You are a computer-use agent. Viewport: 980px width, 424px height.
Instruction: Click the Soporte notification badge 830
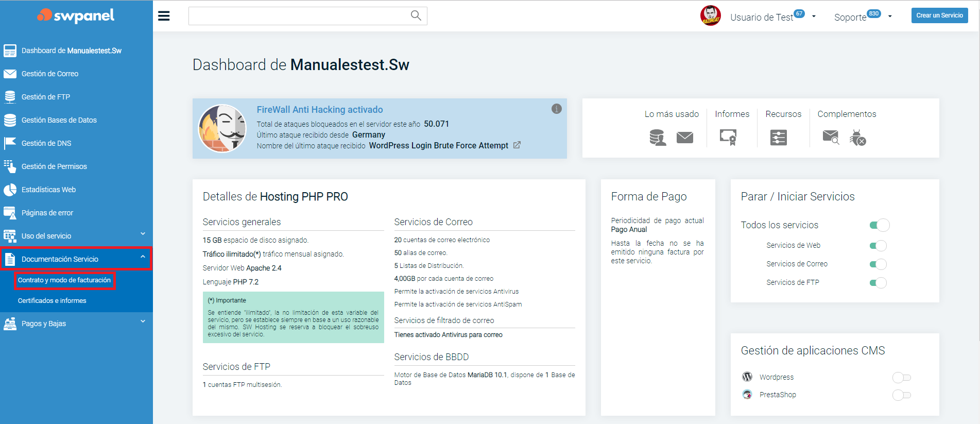874,13
